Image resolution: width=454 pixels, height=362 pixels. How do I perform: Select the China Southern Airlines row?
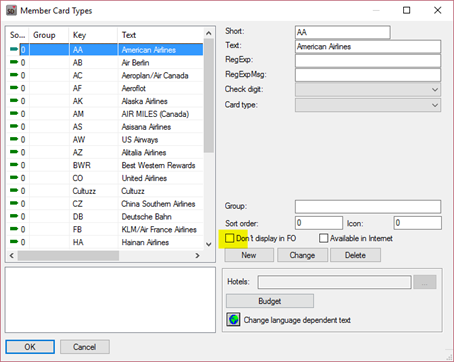(105, 204)
